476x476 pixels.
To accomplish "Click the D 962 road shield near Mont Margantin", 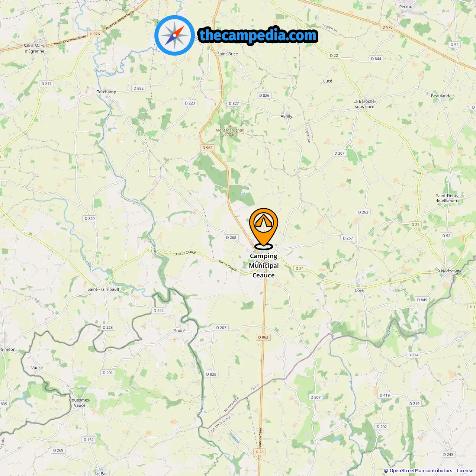I will (x=208, y=148).
